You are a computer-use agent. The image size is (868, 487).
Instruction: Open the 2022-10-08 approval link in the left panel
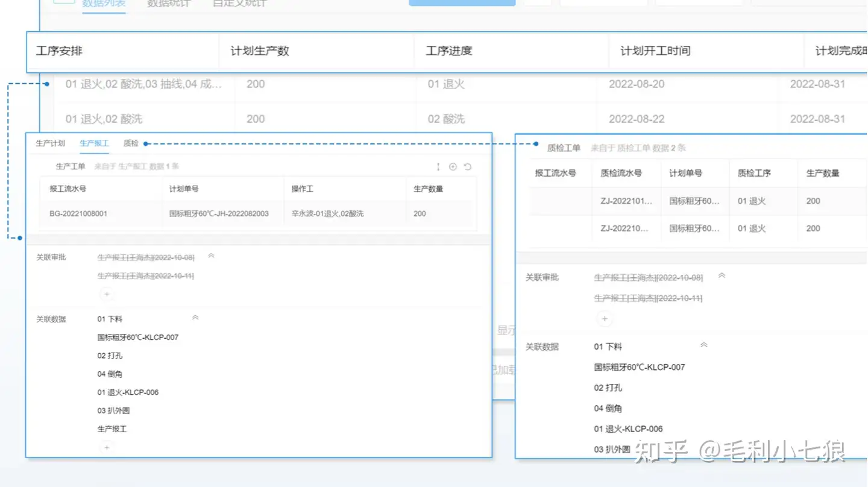click(146, 257)
